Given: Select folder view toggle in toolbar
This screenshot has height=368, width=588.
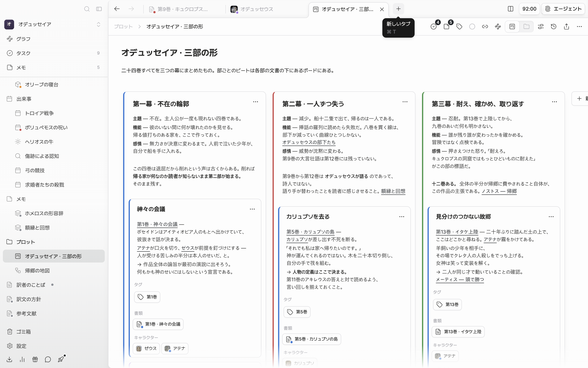Looking at the screenshot, I should tap(527, 27).
